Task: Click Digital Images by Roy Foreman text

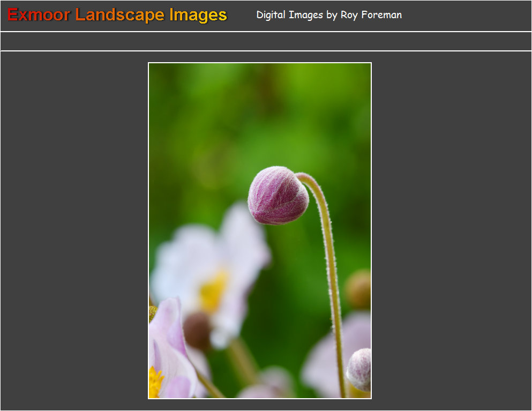Action: coord(328,15)
